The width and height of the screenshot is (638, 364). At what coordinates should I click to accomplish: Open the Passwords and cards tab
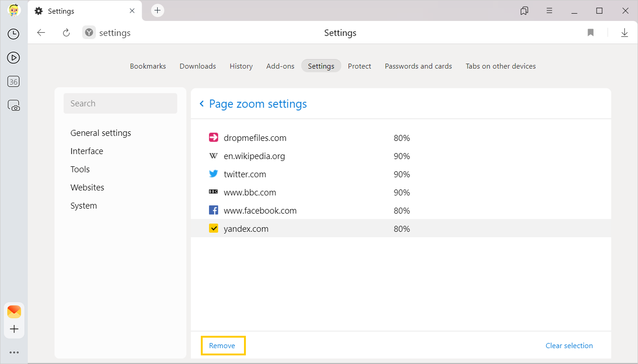click(418, 66)
